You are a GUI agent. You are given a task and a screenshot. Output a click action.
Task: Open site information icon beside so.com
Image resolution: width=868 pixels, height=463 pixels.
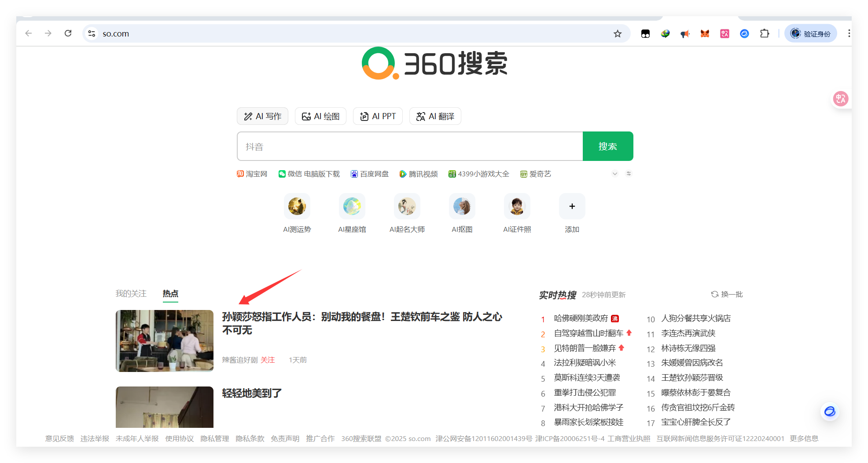pos(92,33)
